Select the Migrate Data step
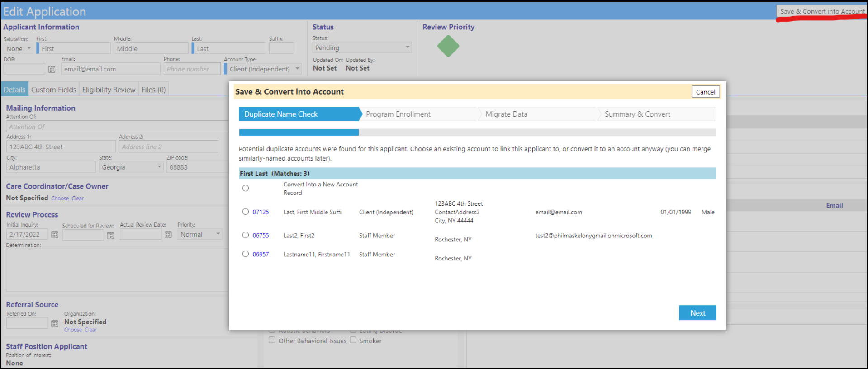The image size is (868, 369). [x=538, y=114]
